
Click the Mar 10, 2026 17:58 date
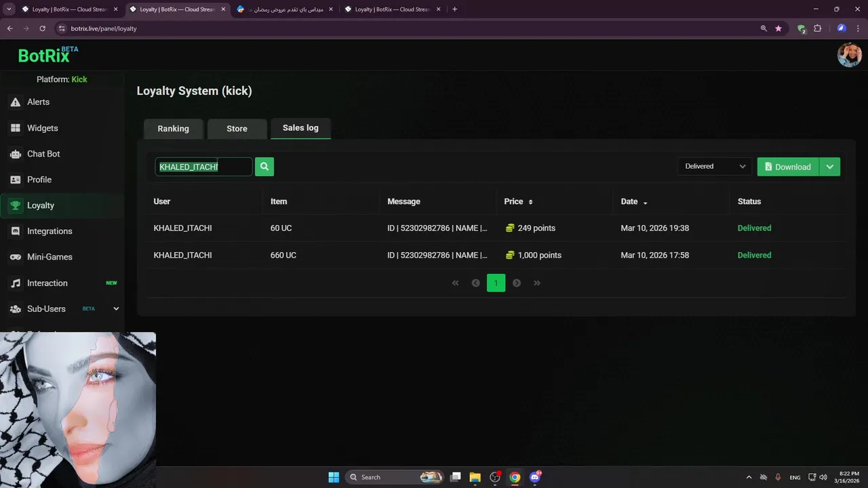[x=654, y=255]
